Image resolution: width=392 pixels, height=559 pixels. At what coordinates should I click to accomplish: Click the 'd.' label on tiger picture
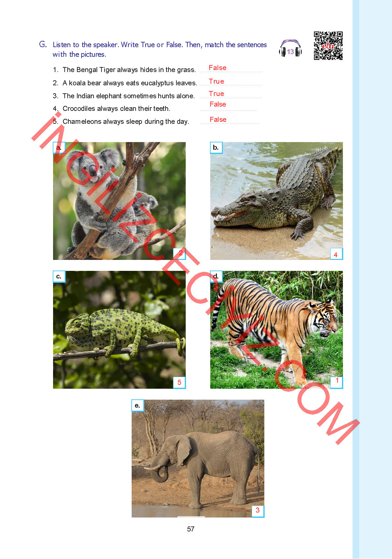(x=216, y=277)
